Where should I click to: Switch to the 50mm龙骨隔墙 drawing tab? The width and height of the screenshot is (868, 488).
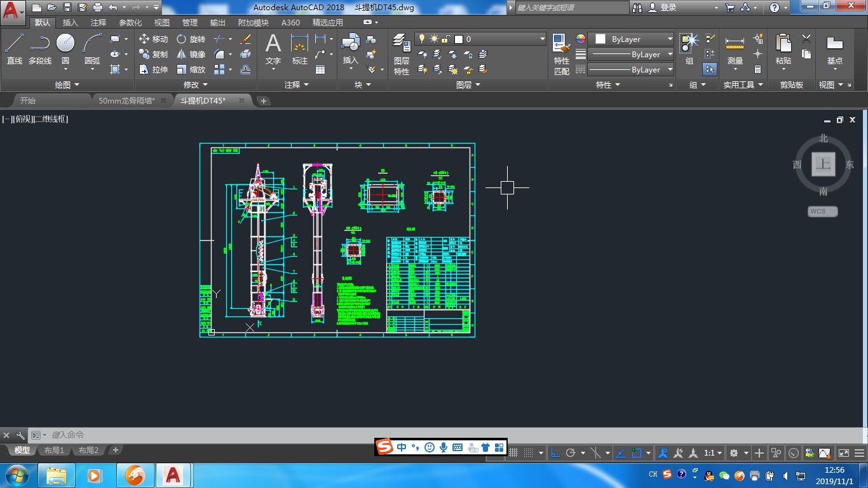point(126,100)
